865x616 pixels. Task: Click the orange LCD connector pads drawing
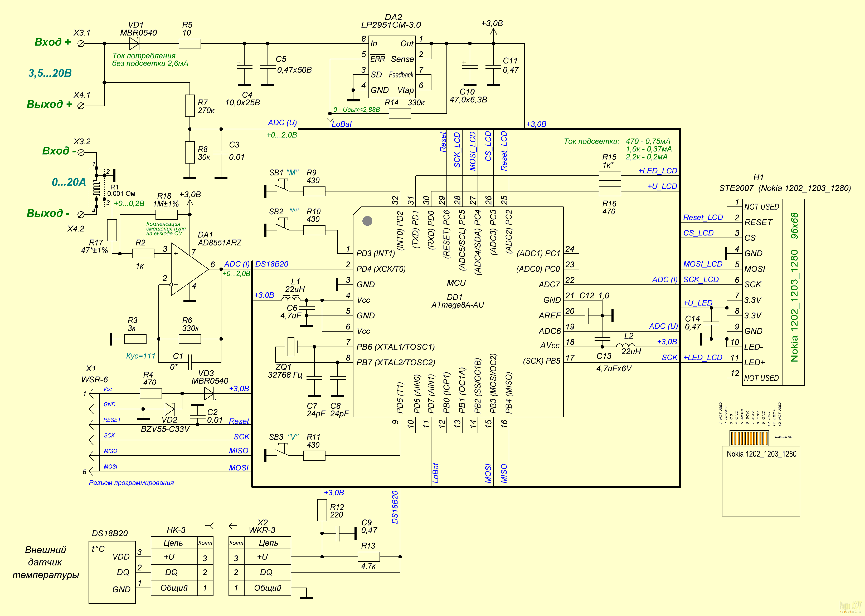coord(749,438)
